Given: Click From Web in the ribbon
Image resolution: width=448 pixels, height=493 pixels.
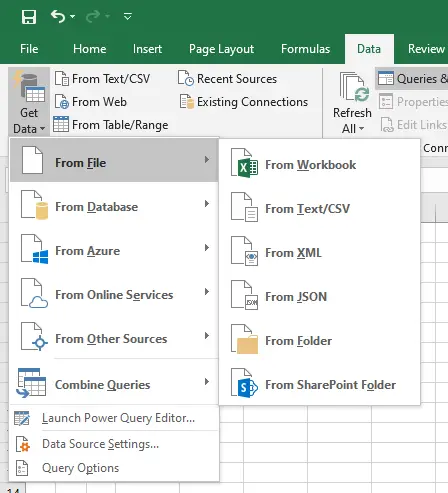Looking at the screenshot, I should pos(90,102).
